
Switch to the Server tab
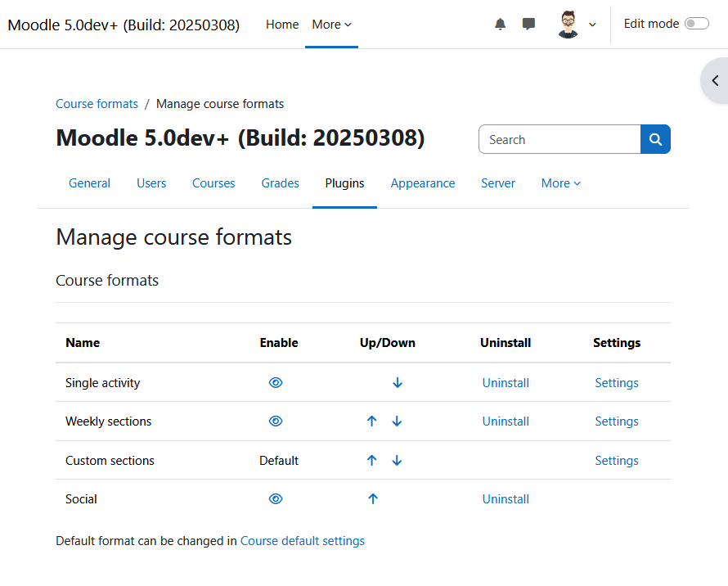pyautogui.click(x=497, y=183)
